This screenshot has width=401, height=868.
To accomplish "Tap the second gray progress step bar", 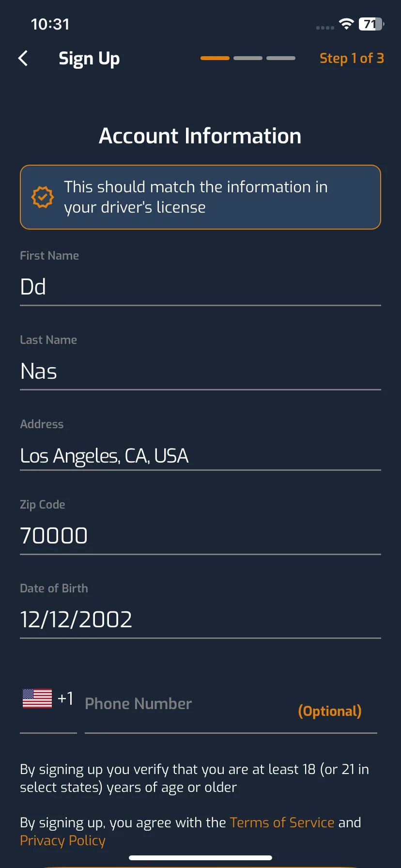I will (248, 58).
